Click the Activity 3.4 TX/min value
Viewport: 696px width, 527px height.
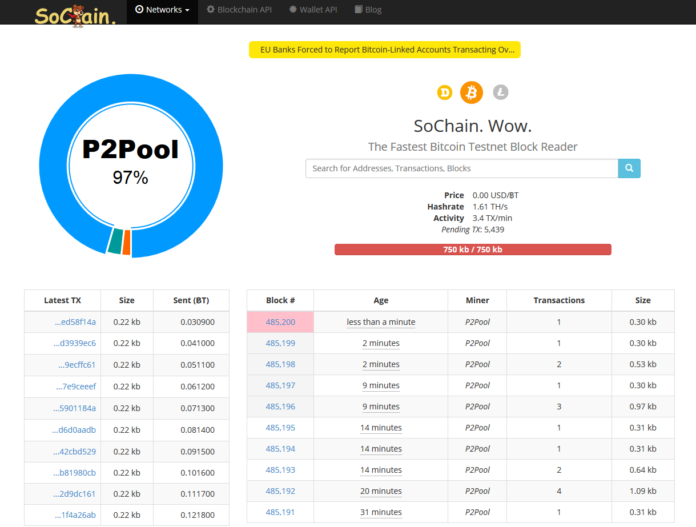492,218
